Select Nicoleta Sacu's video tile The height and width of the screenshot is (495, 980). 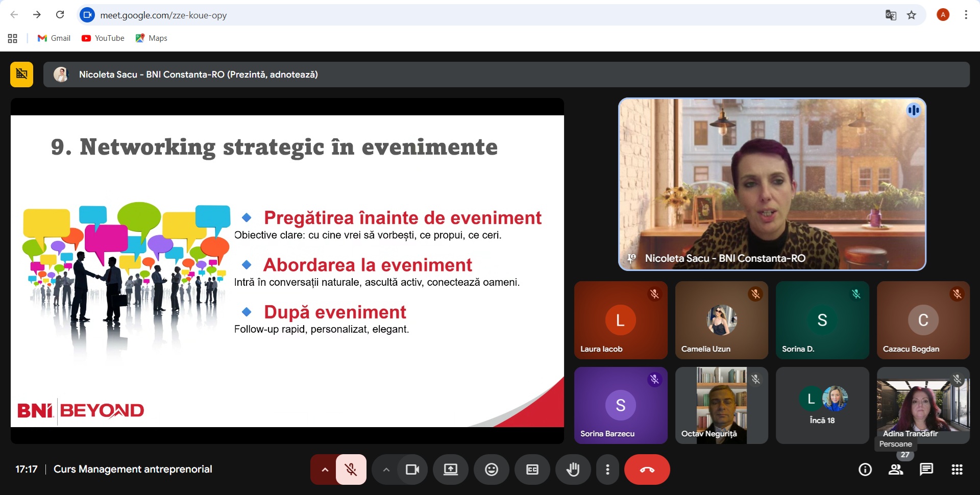tap(772, 184)
